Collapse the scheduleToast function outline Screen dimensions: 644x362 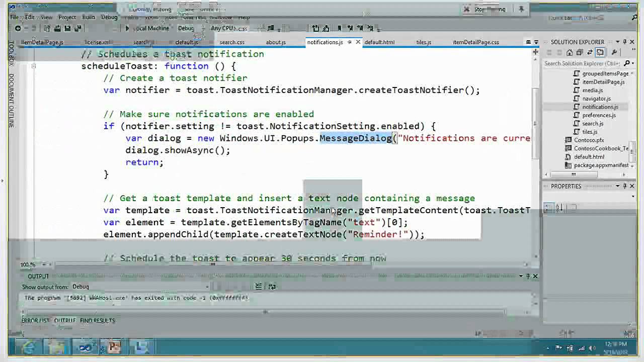(x=34, y=66)
